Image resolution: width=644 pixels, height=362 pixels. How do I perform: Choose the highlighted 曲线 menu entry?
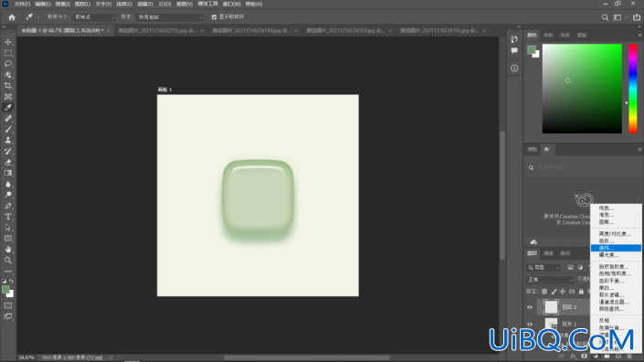coord(616,248)
